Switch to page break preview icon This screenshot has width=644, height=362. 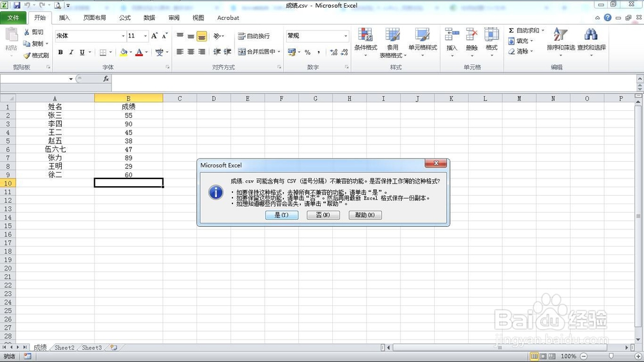click(x=552, y=356)
